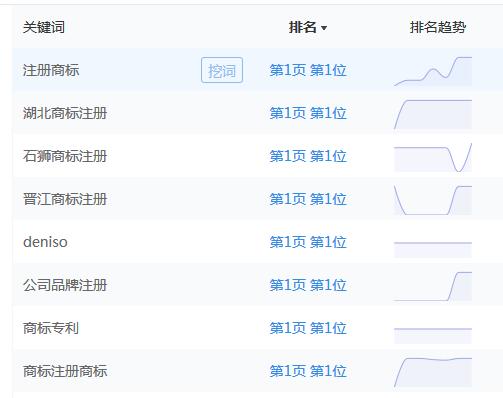View trend sparkline for 晋江商标注册
The image size is (503, 398).
pos(433,200)
